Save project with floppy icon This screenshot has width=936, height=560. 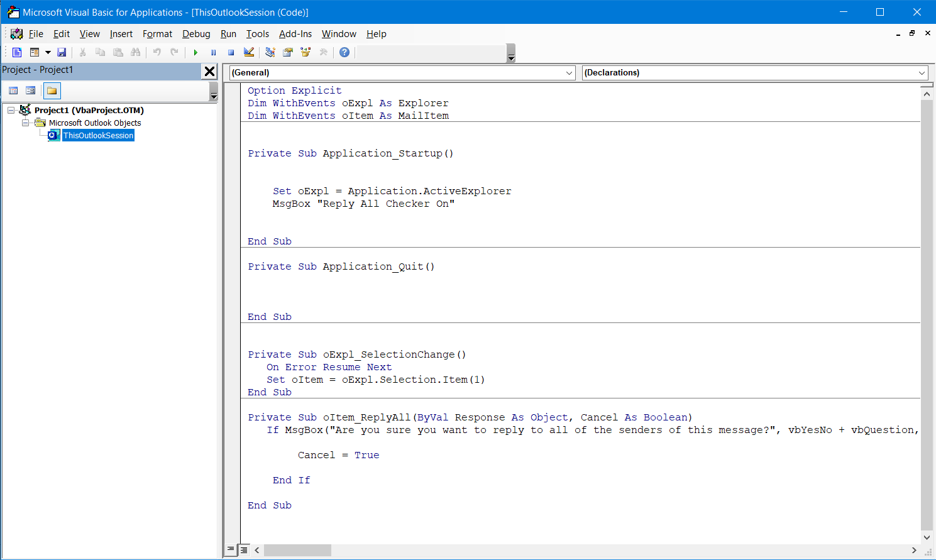click(62, 52)
